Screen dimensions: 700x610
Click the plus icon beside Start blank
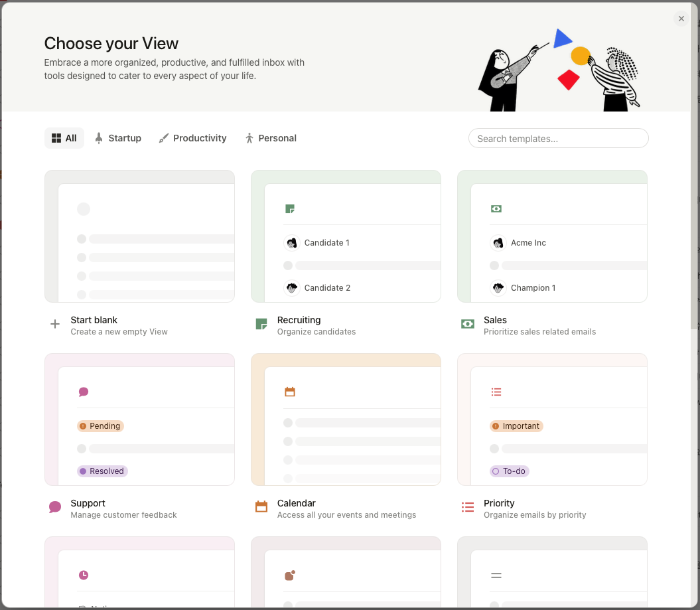click(x=55, y=324)
